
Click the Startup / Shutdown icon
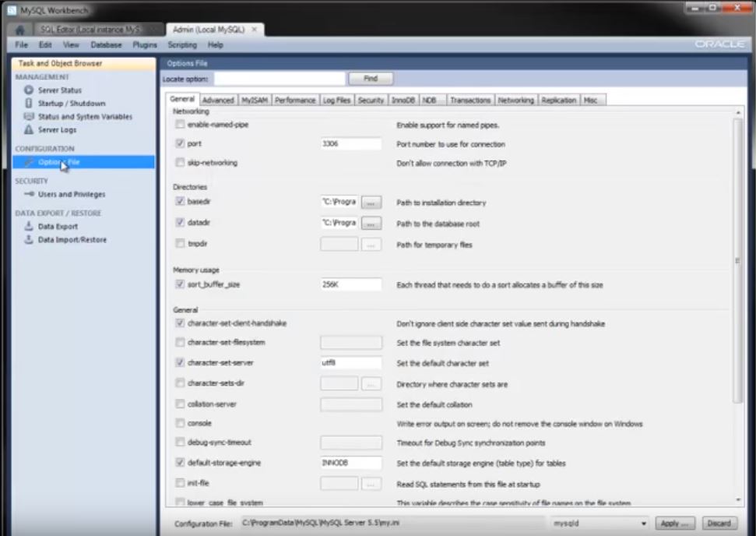coord(29,104)
